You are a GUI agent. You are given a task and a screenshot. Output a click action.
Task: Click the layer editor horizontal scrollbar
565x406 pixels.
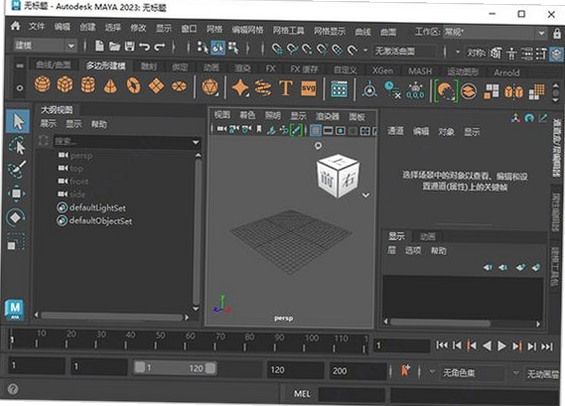point(441,323)
